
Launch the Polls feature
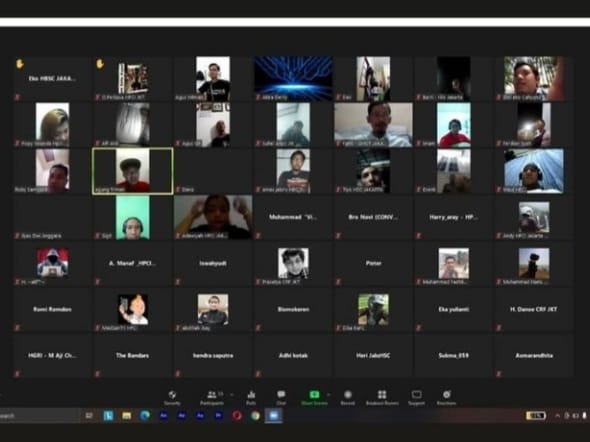tap(251, 397)
